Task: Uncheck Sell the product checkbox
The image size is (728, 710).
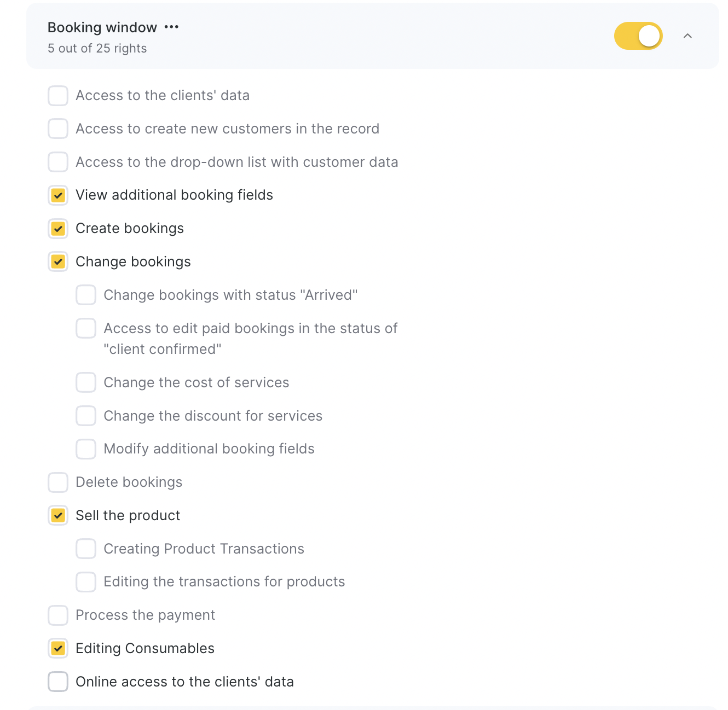Action: tap(58, 515)
